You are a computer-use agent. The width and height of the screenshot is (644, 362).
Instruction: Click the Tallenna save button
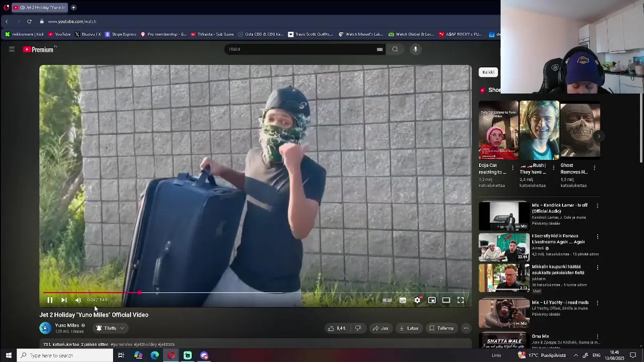[x=441, y=328]
